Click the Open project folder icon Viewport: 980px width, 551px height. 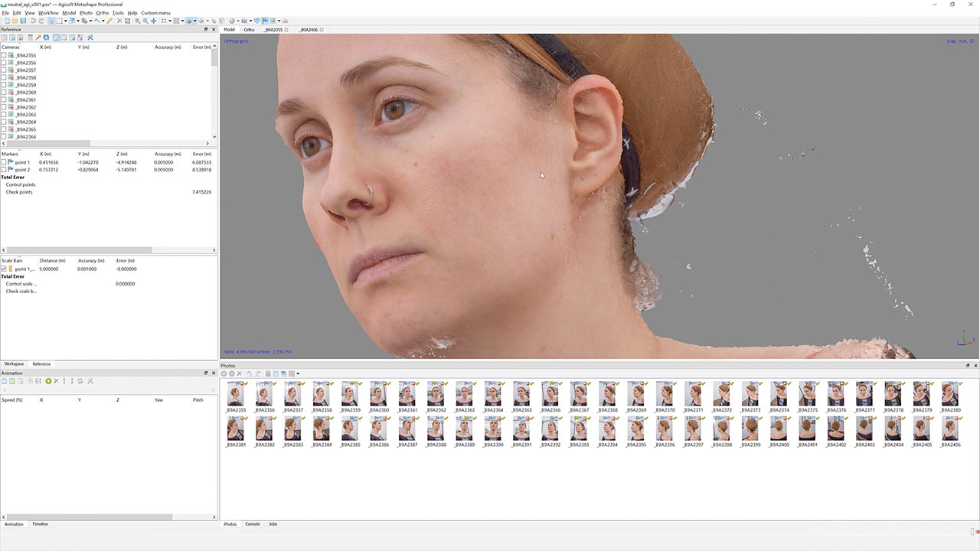point(14,21)
